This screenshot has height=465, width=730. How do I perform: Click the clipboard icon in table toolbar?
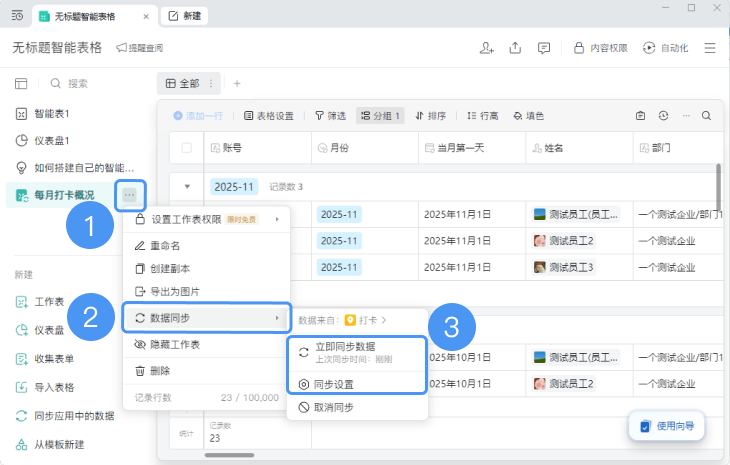tap(641, 116)
